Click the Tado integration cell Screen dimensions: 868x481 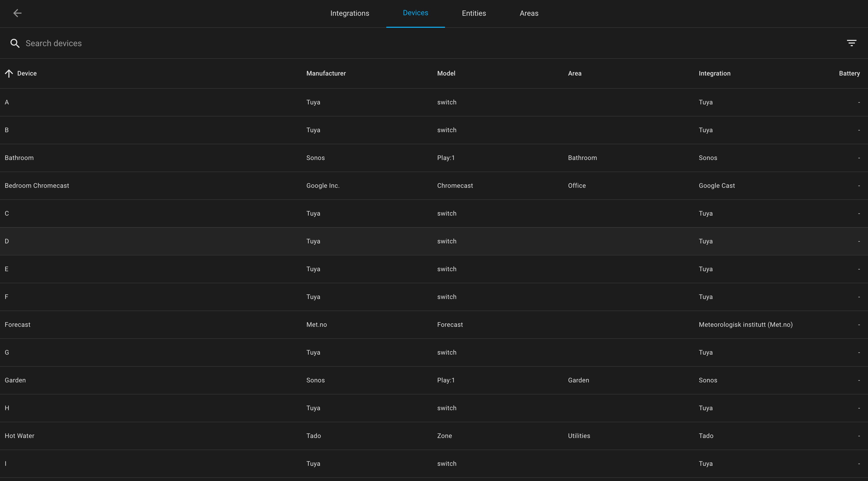pyautogui.click(x=706, y=436)
